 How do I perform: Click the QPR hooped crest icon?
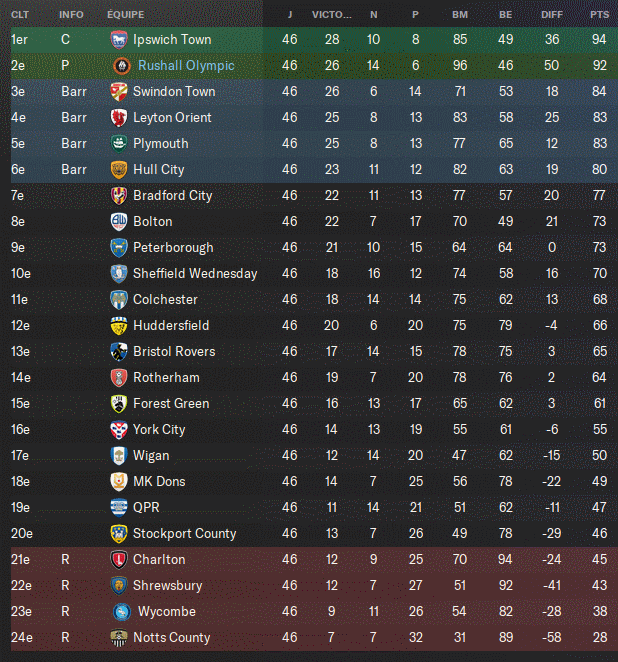click(119, 507)
